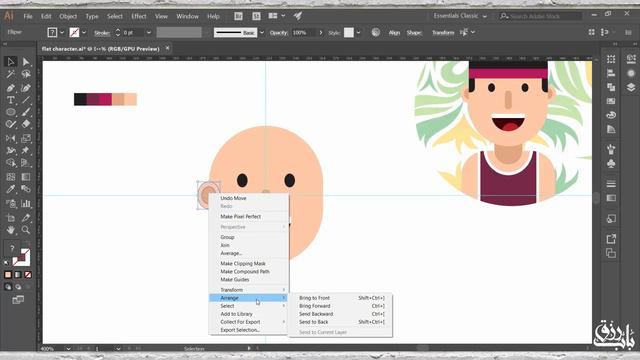Image resolution: width=640 pixels, height=360 pixels.
Task: Open the Object menu
Action: [x=68, y=16]
